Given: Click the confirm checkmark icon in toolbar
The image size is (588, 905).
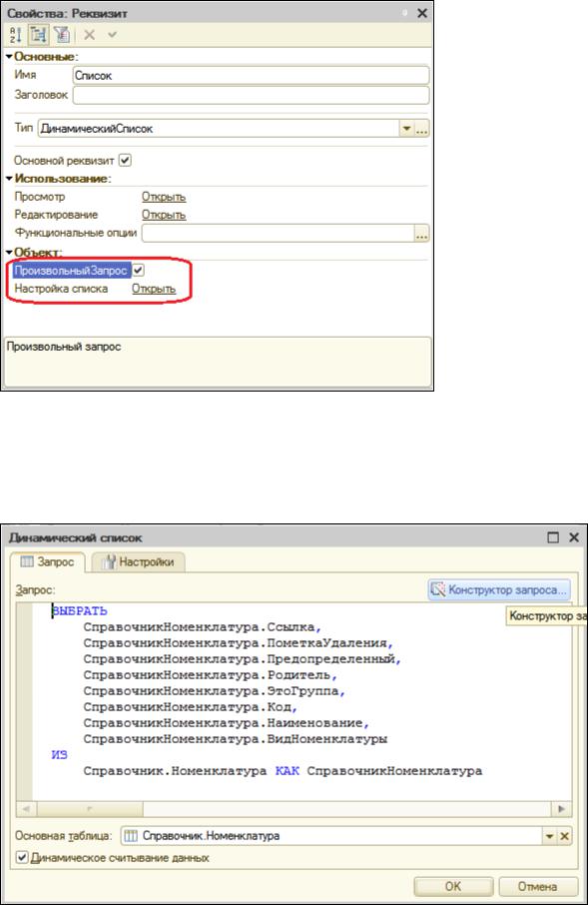Looking at the screenshot, I should click(113, 35).
